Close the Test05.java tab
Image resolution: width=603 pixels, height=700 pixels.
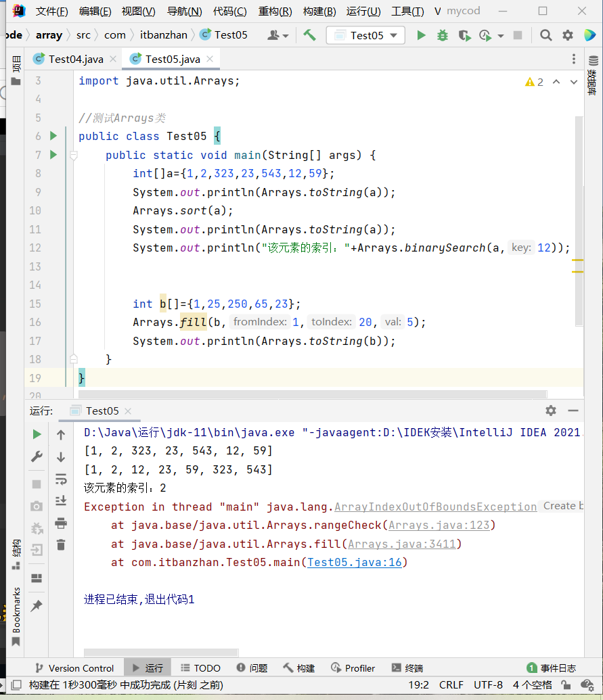point(210,59)
